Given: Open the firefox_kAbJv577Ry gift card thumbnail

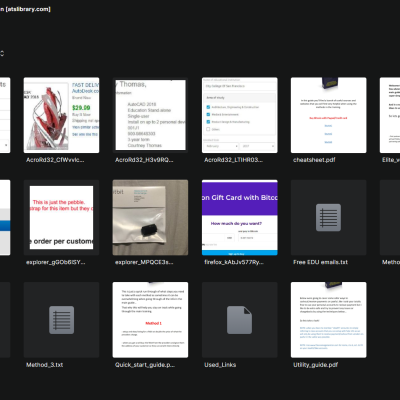Looking at the screenshot, I should 240,218.
